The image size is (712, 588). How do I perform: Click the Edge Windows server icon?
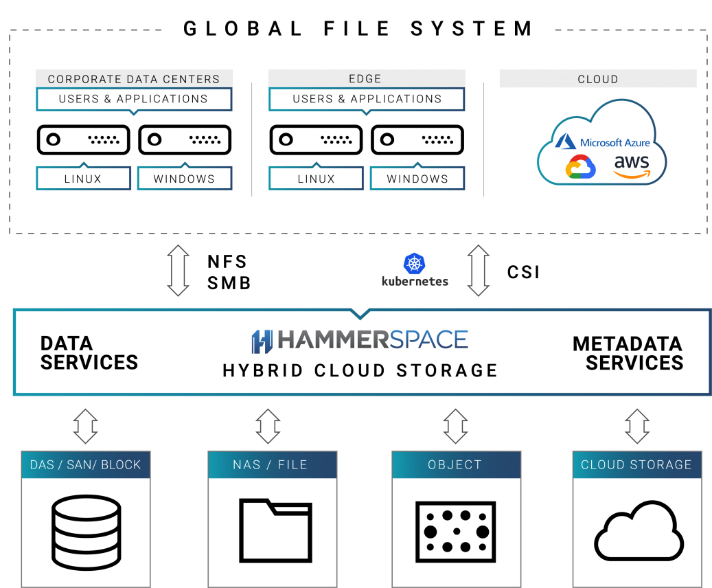(417, 139)
